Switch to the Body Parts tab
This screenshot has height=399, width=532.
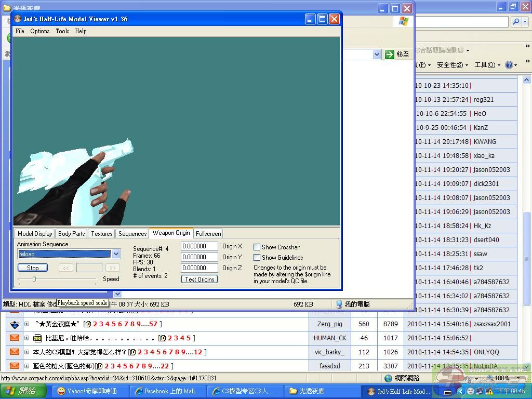(x=72, y=233)
